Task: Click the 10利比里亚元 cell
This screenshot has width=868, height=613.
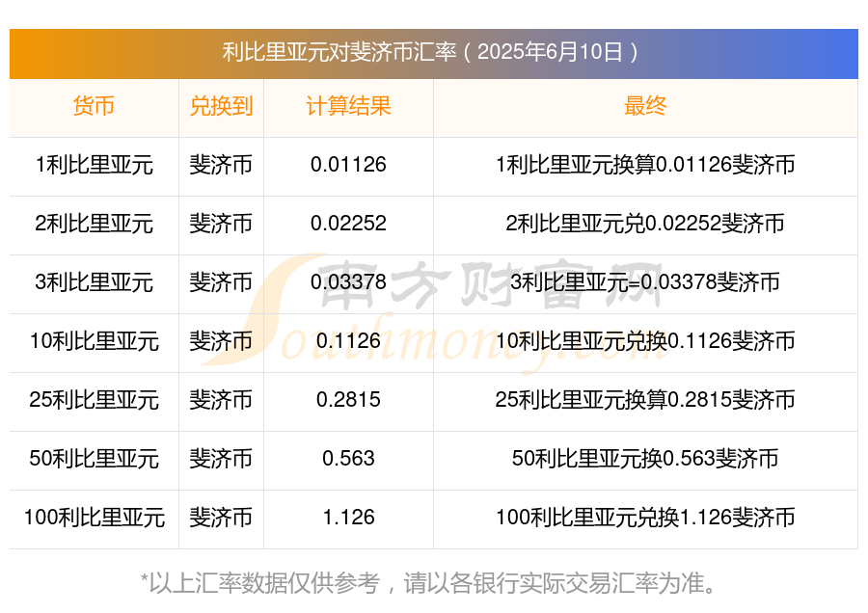Action: pyautogui.click(x=94, y=341)
